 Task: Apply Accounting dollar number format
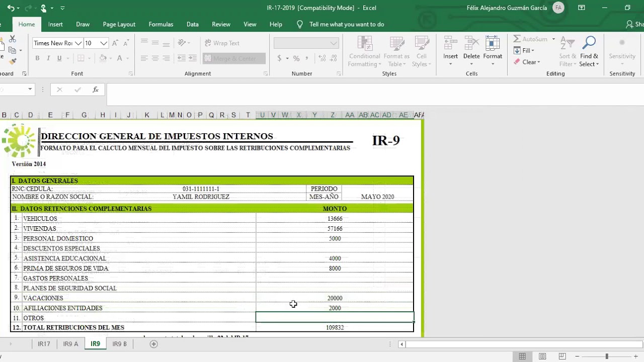(279, 58)
